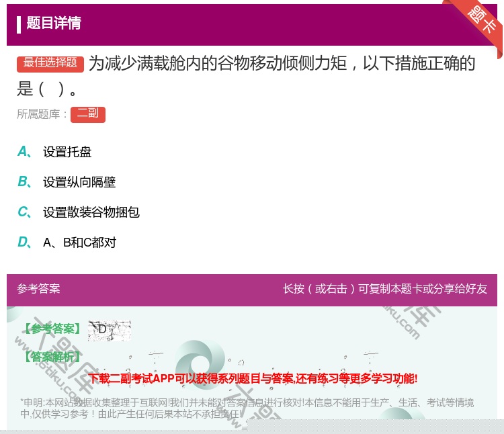
Task: Click the answer D image
Action: (110, 331)
